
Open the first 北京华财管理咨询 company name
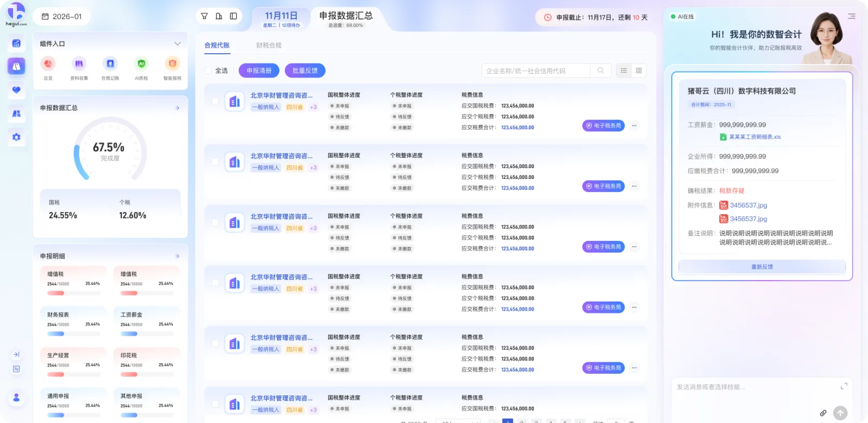tap(282, 95)
